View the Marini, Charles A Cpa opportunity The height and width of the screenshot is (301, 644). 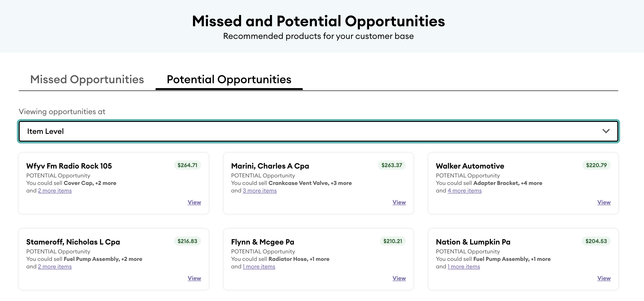pos(399,202)
